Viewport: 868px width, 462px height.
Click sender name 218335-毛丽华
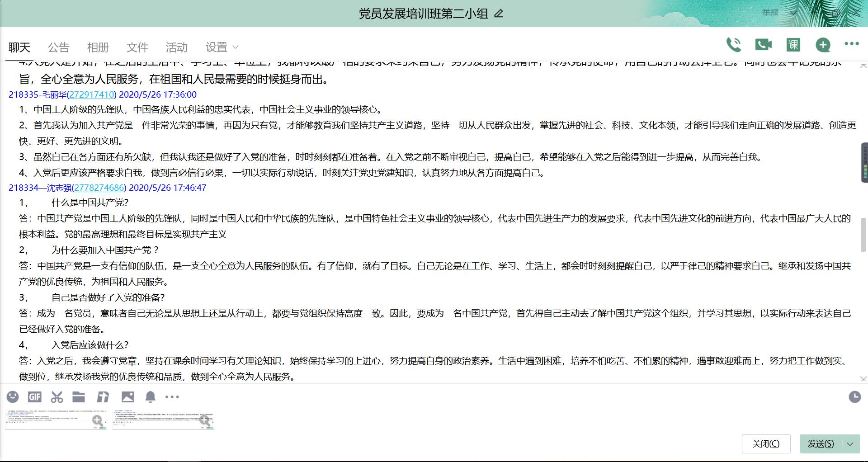click(37, 94)
